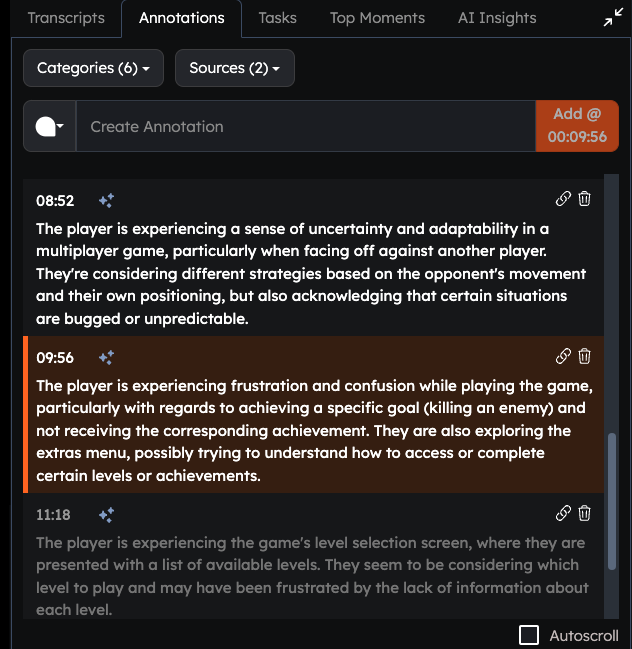Click the Create Annotation text field

click(306, 126)
